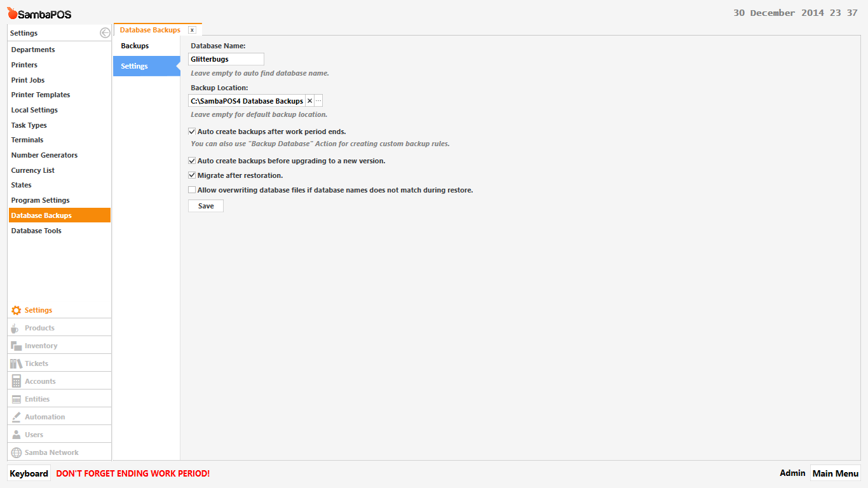868x488 pixels.
Task: Uncheck auto backups before upgrading version
Action: [192, 161]
